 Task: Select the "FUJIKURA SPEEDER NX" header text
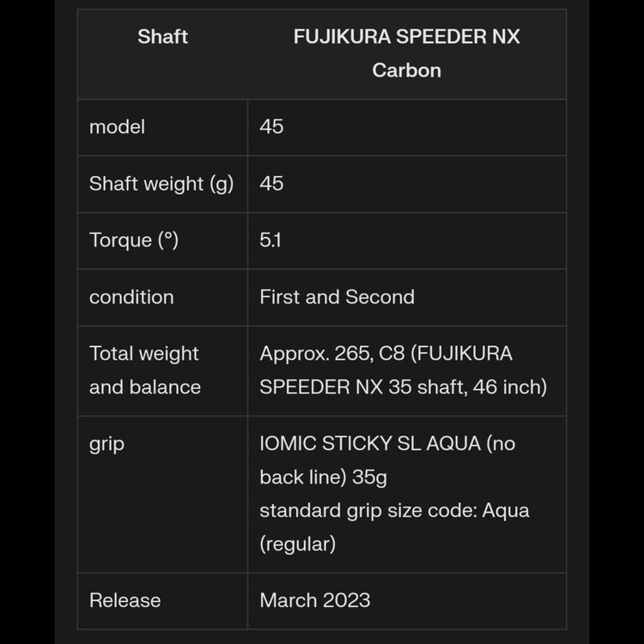point(406,37)
